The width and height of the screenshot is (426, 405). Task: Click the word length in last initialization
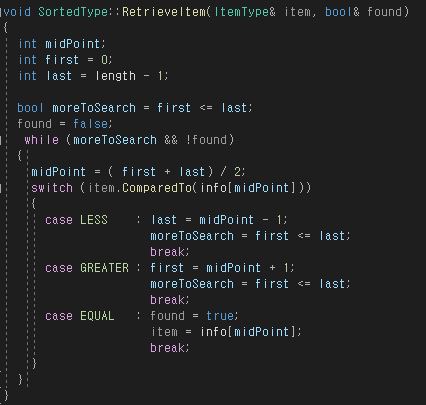(116, 76)
